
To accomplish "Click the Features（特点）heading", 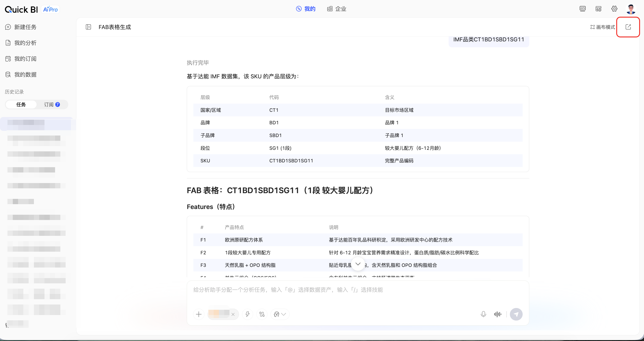I will point(211,207).
